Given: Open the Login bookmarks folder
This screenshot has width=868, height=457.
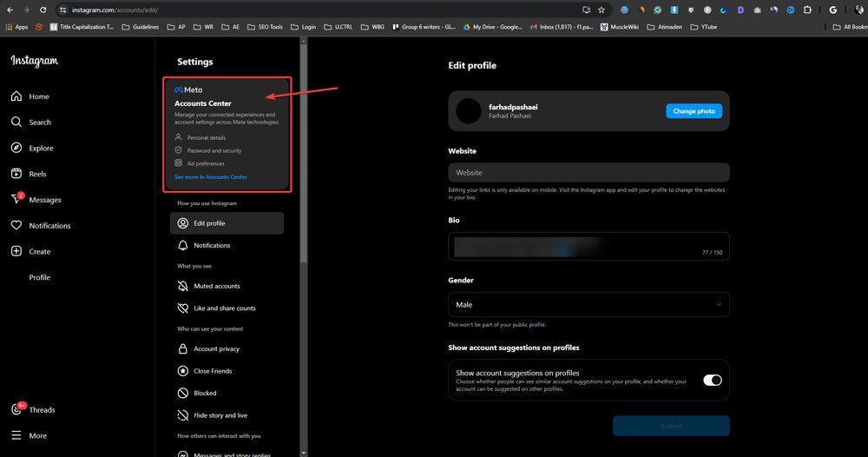Looking at the screenshot, I should click(303, 27).
